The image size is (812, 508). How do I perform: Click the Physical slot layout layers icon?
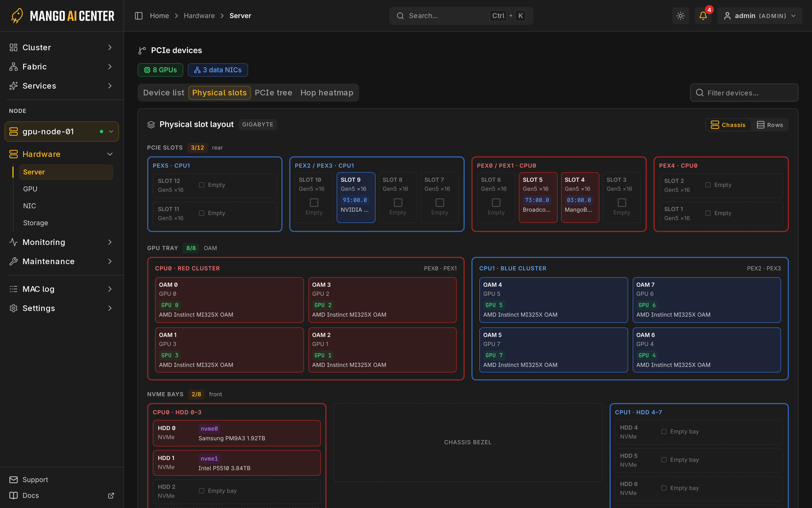click(151, 125)
